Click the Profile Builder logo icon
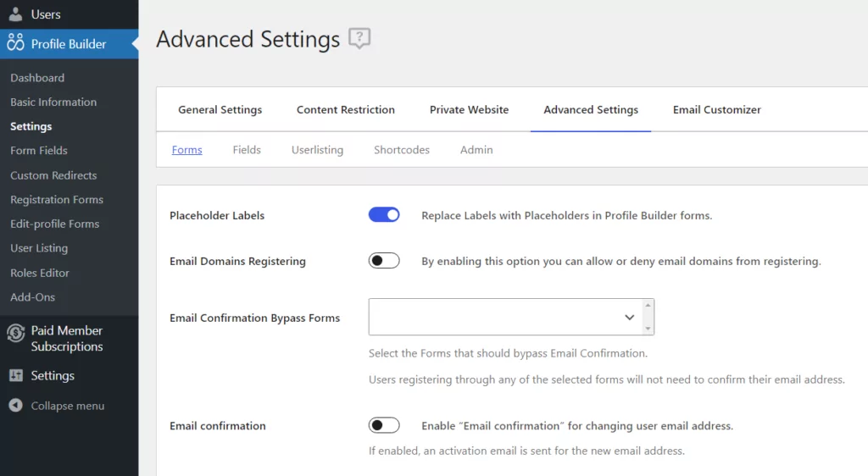868x476 pixels. click(x=15, y=42)
